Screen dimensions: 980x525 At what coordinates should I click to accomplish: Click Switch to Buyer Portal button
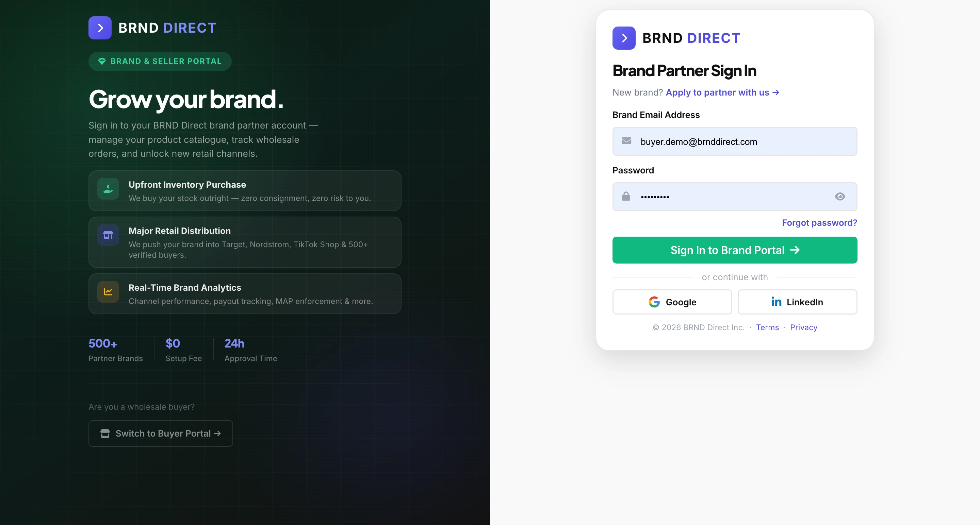click(161, 434)
